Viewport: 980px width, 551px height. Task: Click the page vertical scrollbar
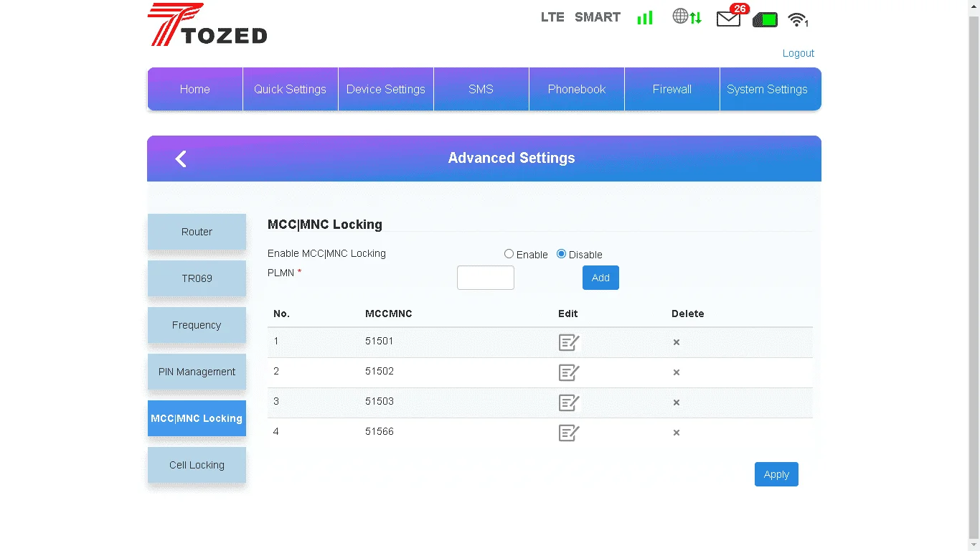point(974,275)
